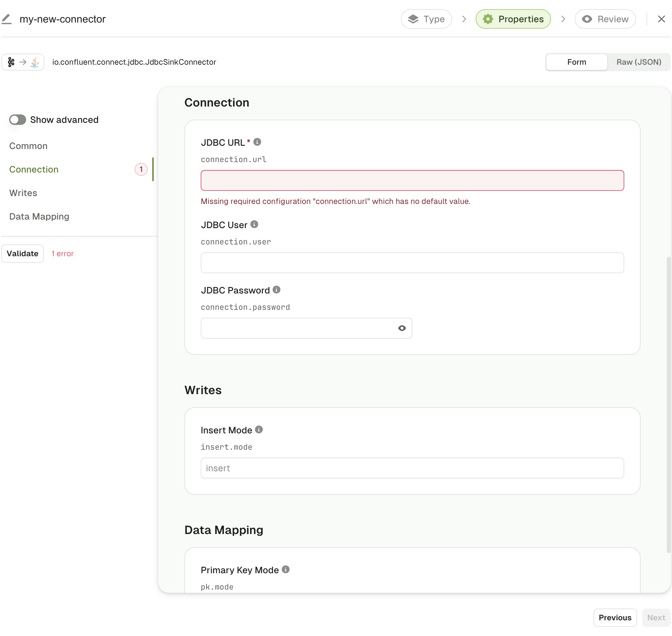Click the info icon next to Insert Mode
Screen dimensions: 672x636
(x=259, y=429)
